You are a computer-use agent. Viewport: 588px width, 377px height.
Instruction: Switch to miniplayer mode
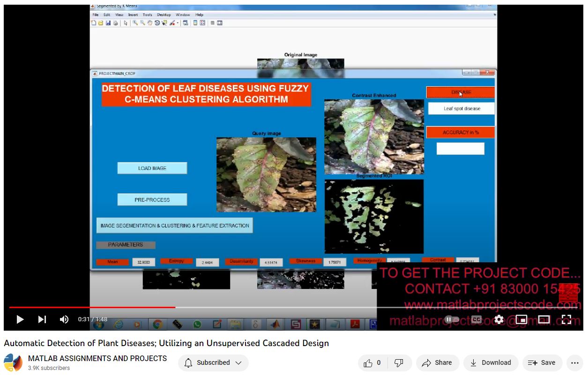coord(521,319)
